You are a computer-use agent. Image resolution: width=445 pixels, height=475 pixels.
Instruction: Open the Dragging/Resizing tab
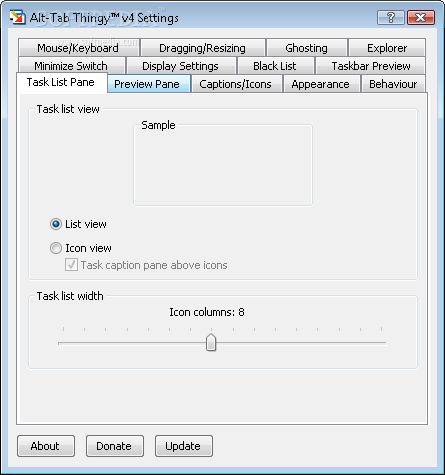203,48
